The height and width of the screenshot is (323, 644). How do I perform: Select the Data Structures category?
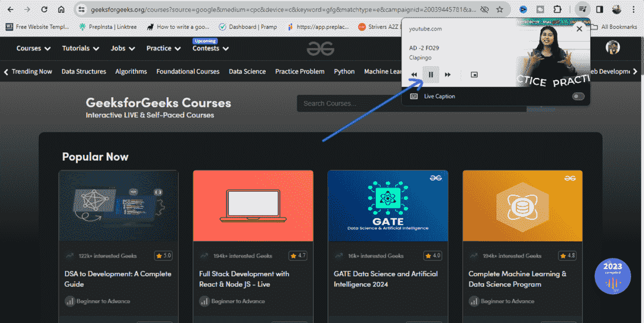tap(84, 71)
